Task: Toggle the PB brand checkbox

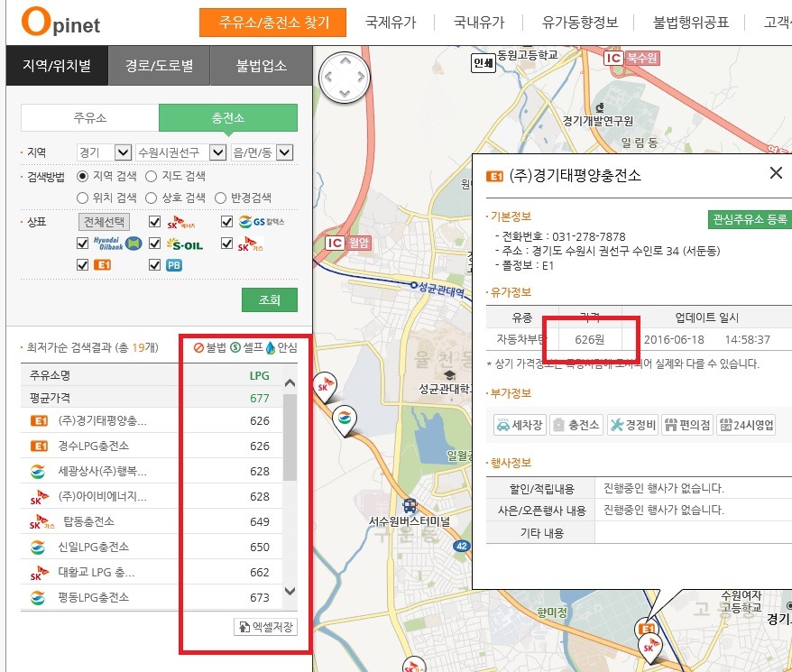Action: pyautogui.click(x=154, y=265)
